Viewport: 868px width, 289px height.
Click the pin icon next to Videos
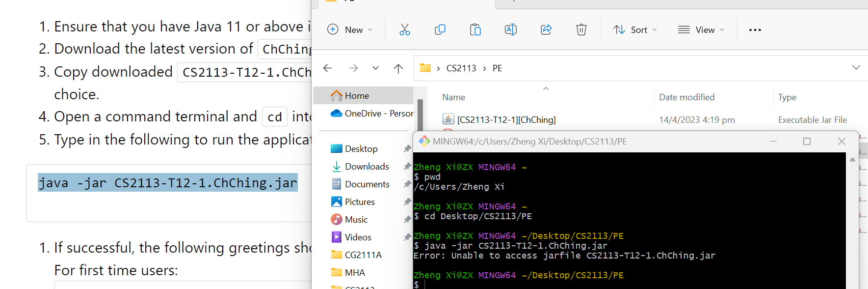(407, 237)
